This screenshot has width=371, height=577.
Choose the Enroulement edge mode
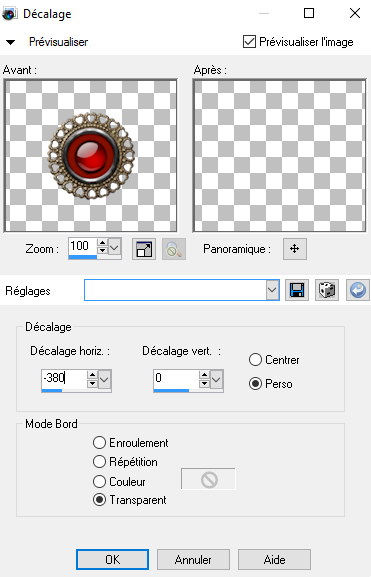pos(99,442)
